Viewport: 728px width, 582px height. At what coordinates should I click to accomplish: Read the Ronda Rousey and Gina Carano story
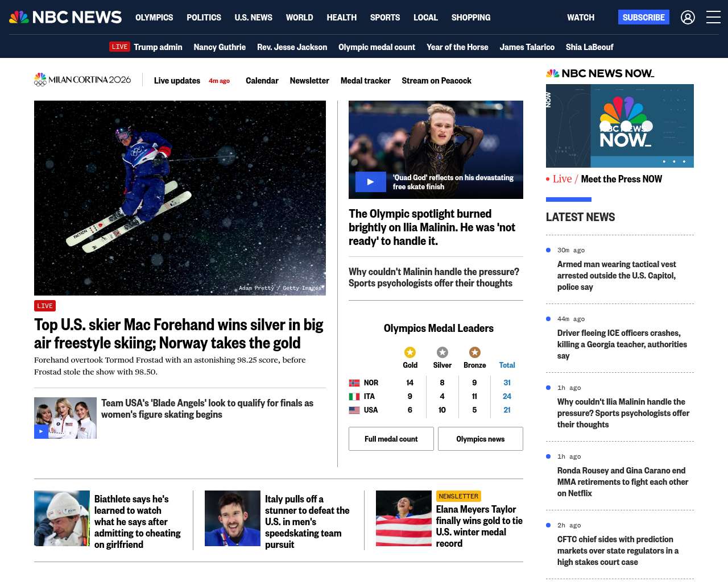(622, 482)
